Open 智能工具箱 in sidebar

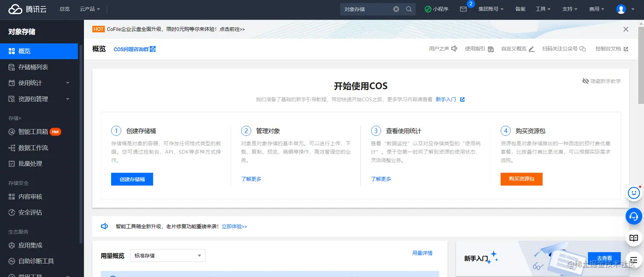click(39, 132)
